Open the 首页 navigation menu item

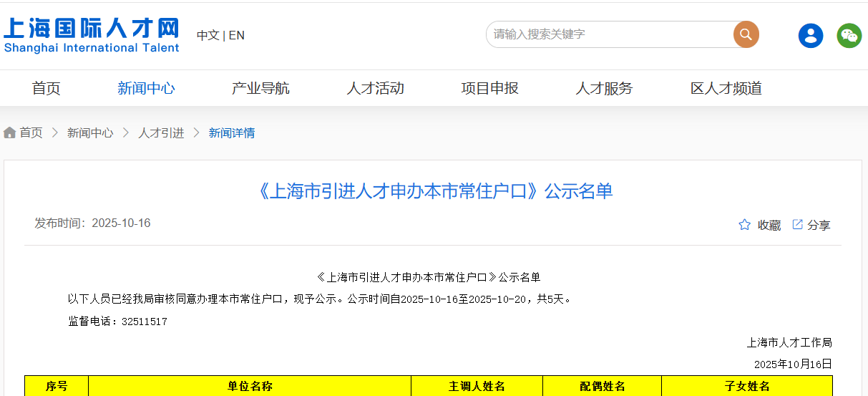47,88
